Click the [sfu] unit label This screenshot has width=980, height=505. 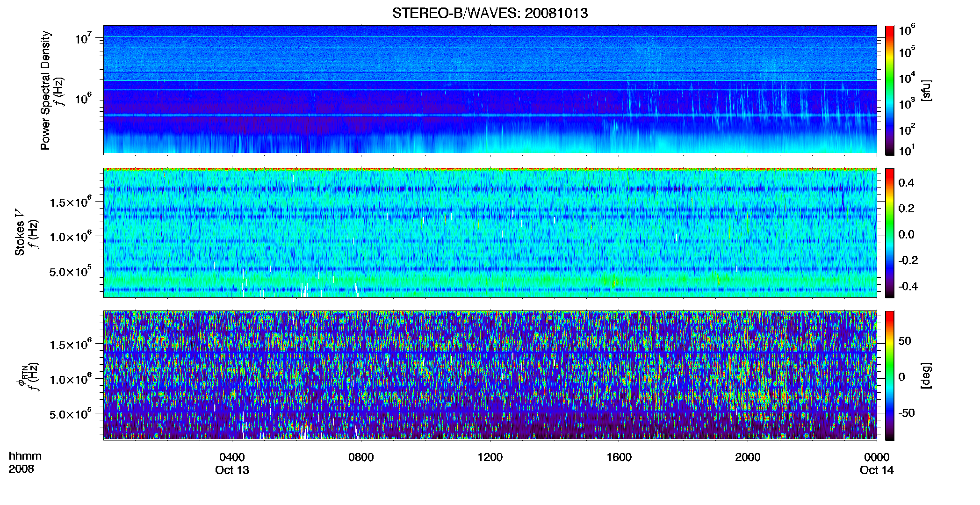click(926, 90)
